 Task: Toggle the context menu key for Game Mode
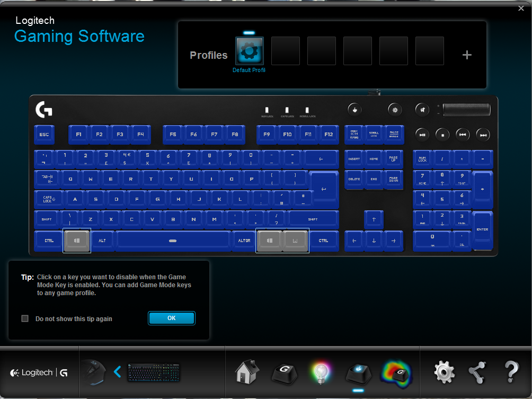[296, 241]
